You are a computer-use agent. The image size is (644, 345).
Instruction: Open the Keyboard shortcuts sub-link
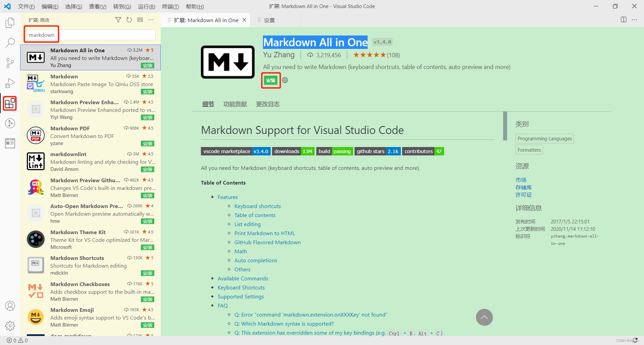point(258,206)
